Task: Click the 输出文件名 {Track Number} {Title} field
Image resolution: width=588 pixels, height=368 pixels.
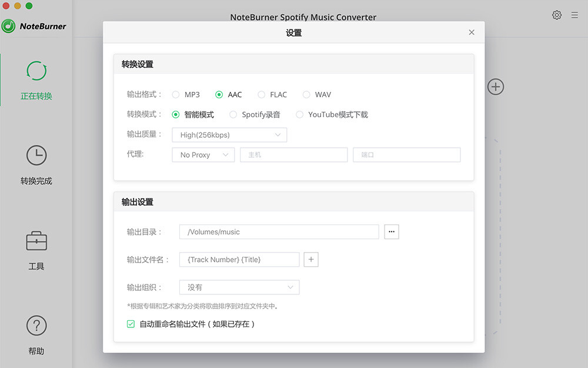Action: (239, 260)
